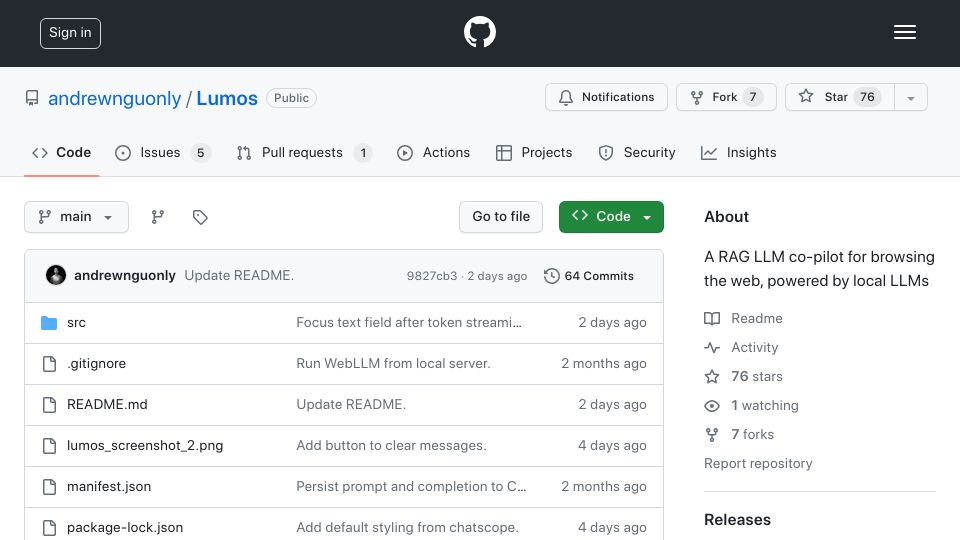The height and width of the screenshot is (540, 960).
Task: Click the Report repository link
Action: click(758, 463)
